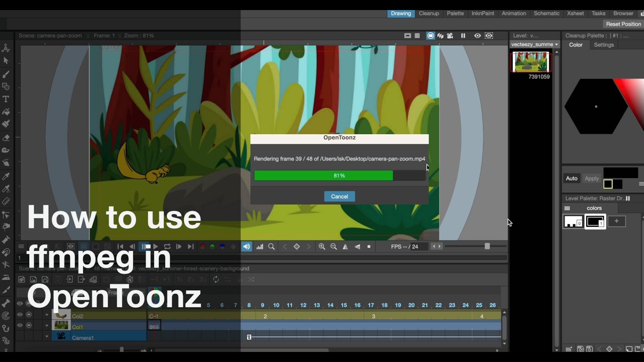644x362 pixels.
Task: Pick a color in the hexagon color wheel
Action: tap(596, 107)
